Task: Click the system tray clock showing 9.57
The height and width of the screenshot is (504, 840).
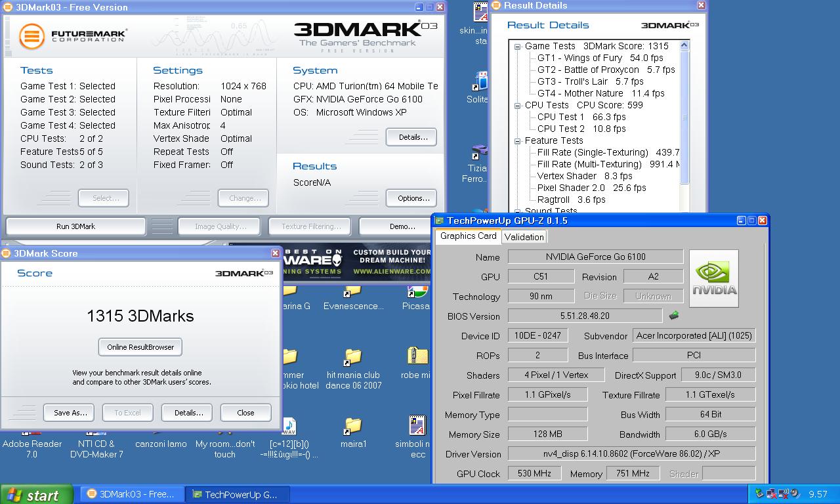Action: pyautogui.click(x=818, y=494)
